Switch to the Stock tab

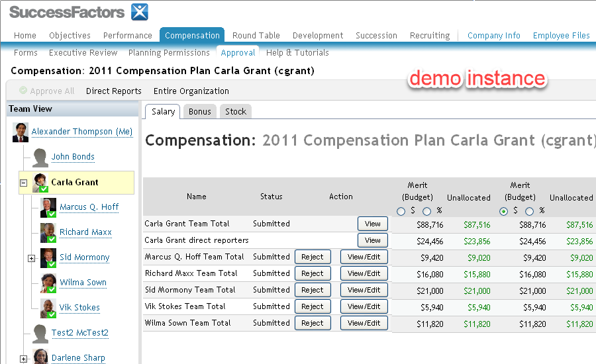(x=236, y=111)
